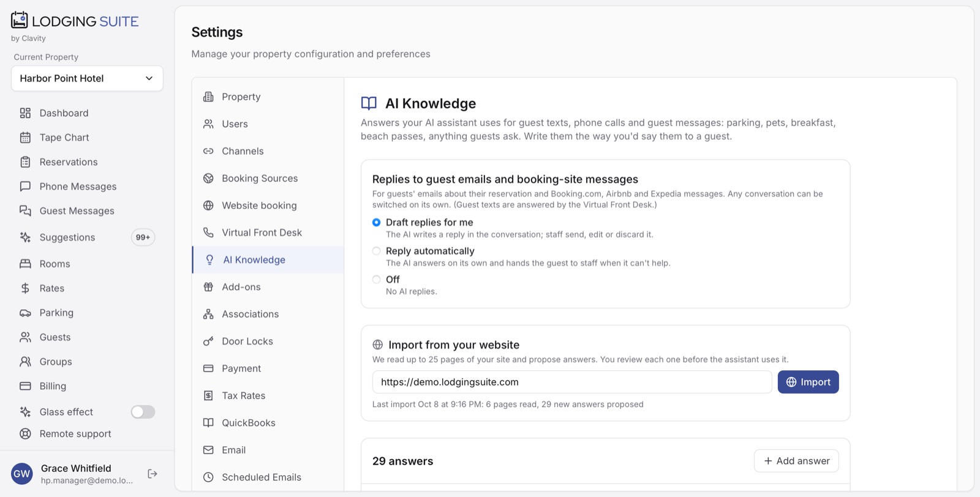Select Reply automatically radio button
Image resolution: width=980 pixels, height=497 pixels.
376,251
